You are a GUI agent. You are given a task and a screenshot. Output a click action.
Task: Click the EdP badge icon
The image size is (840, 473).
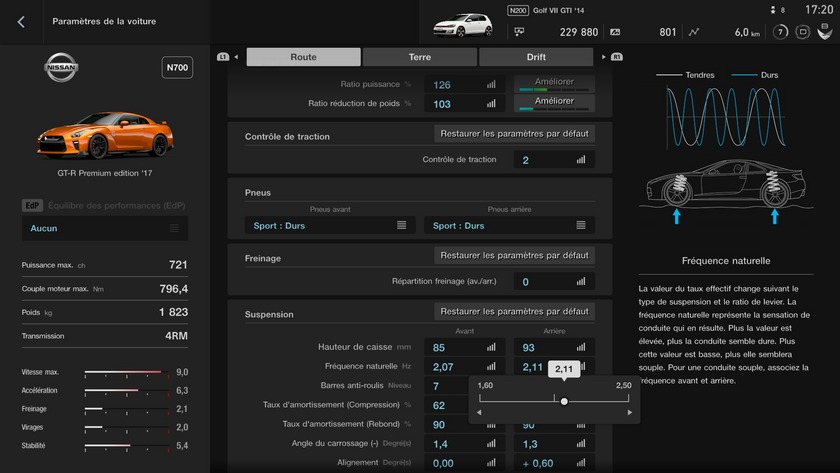coord(32,205)
